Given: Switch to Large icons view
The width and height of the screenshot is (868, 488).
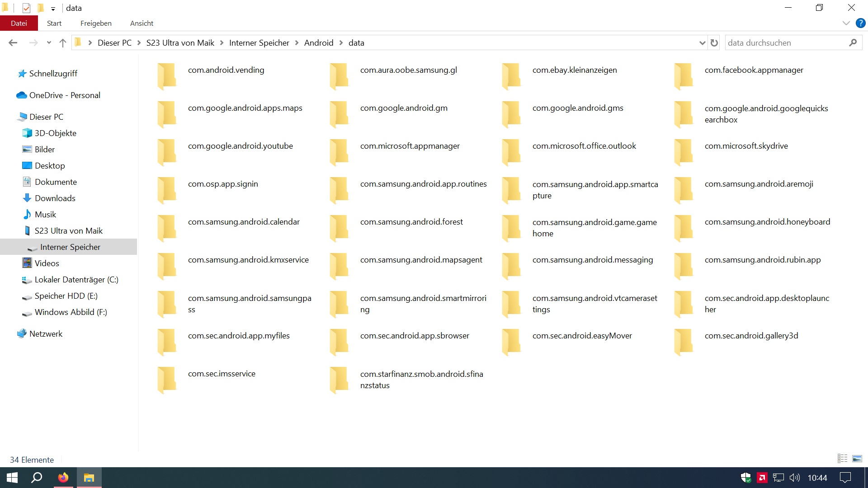Looking at the screenshot, I should coord(857,459).
